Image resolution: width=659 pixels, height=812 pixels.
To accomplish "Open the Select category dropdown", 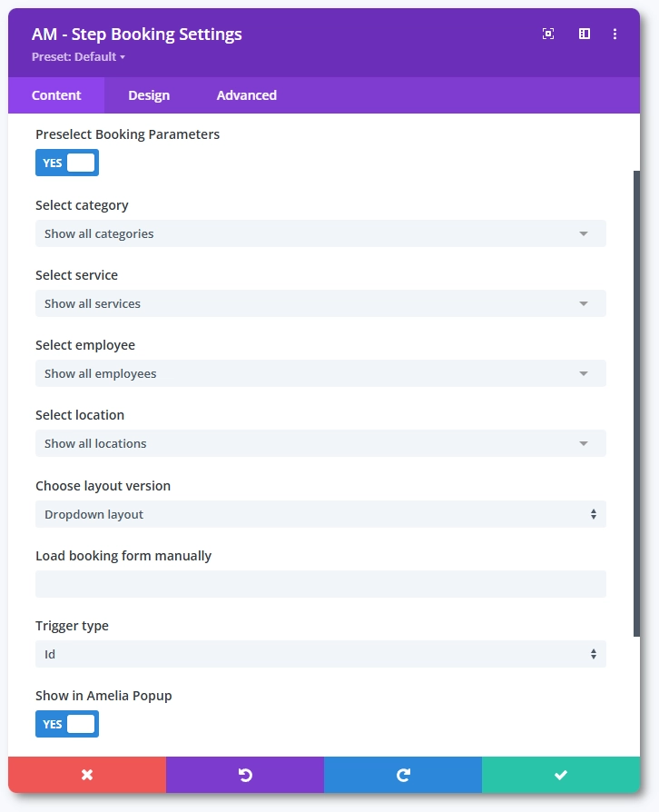I will click(320, 233).
